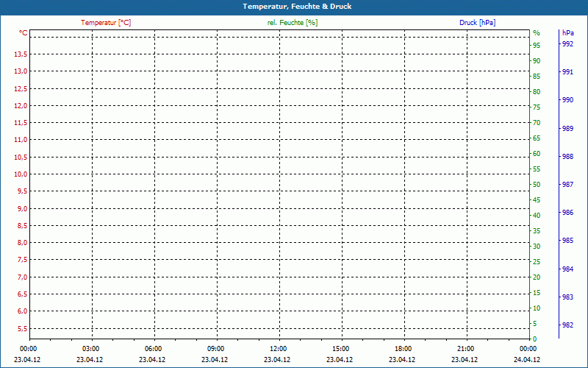Click the 991 hPa pressure axis value
Screen dimensions: 588x368
[567, 72]
